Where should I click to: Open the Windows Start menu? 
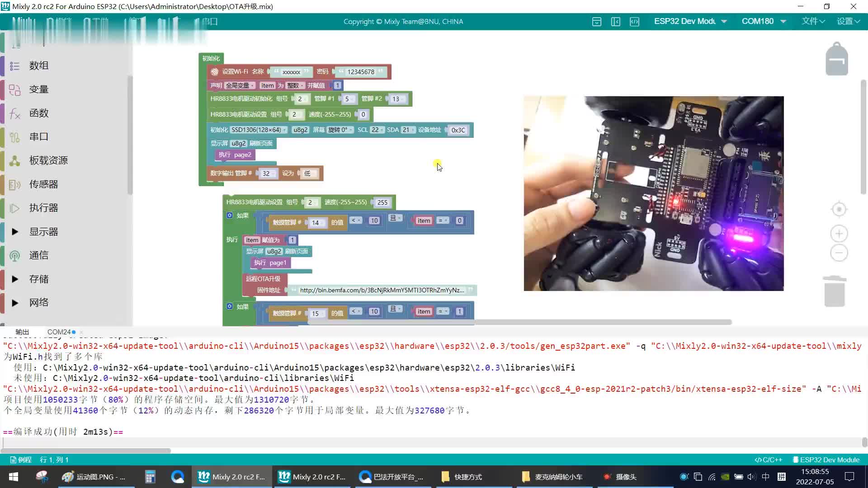click(14, 477)
